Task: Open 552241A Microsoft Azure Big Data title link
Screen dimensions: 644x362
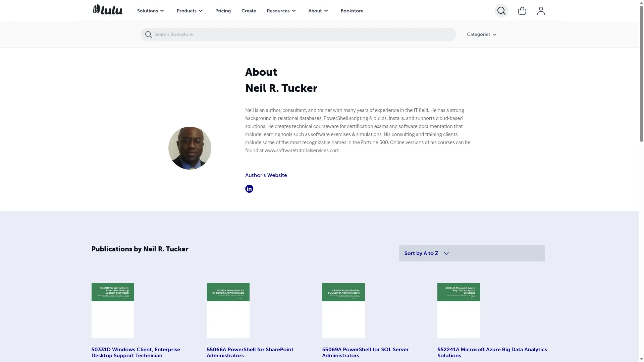Action: pos(492,352)
